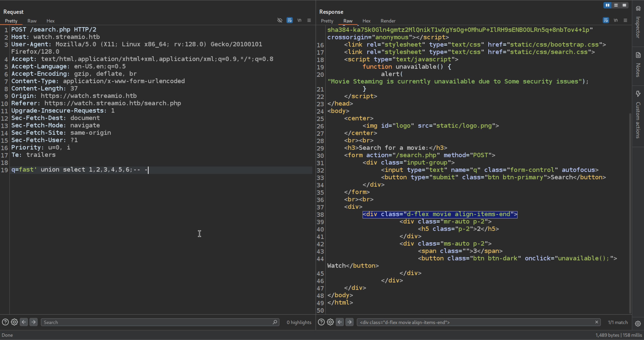Click response pane vertical scrollbar

[630, 212]
